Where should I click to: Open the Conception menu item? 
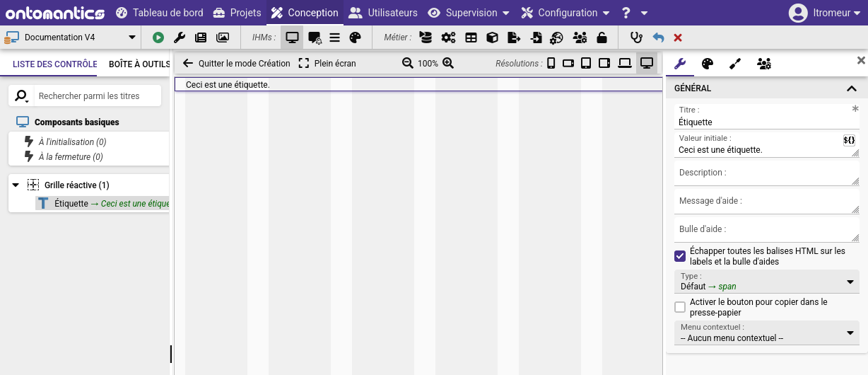(305, 13)
